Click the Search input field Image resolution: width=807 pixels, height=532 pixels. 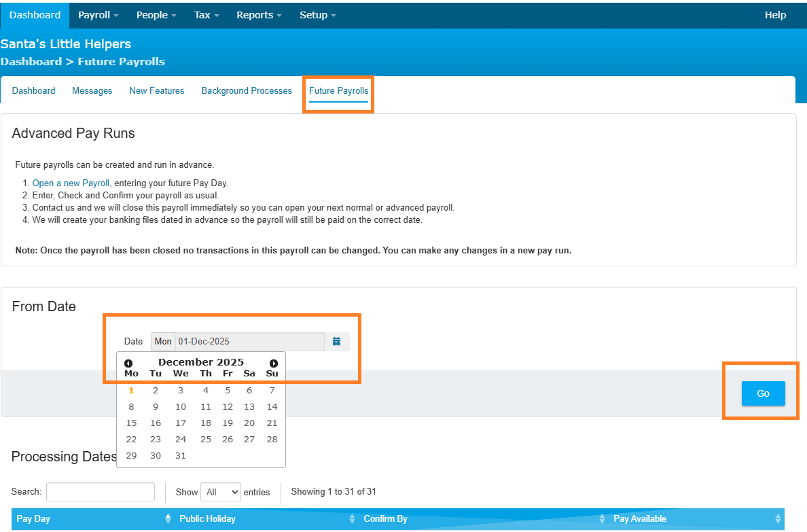(101, 492)
